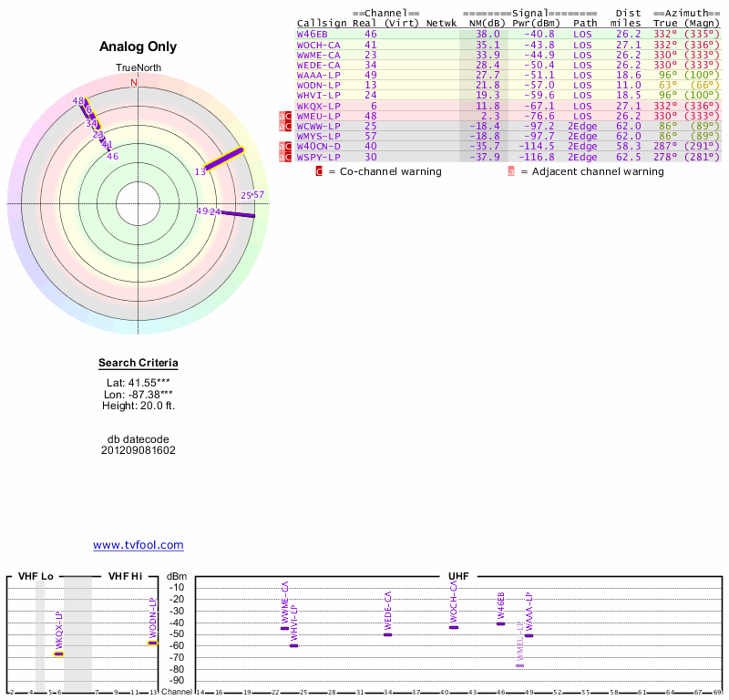The height and width of the screenshot is (700, 729).
Task: Click the WOCH-CA signal marker in UHF chart
Action: click(454, 627)
